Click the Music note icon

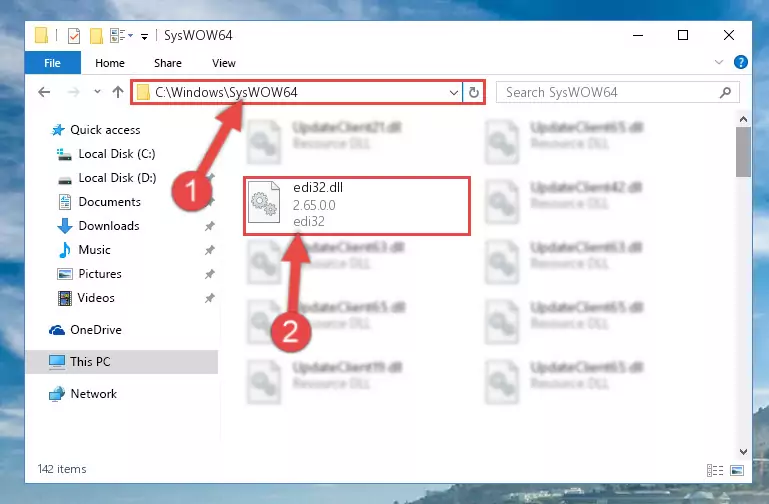[x=64, y=250]
